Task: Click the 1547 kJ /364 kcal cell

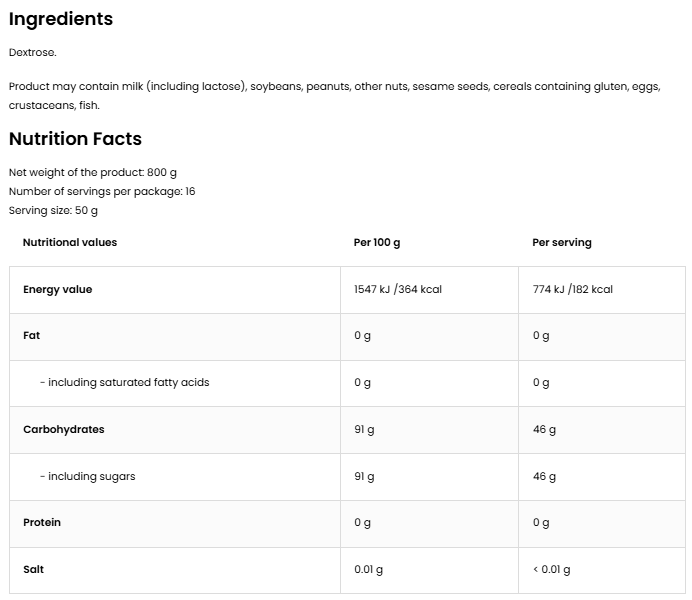Action: pos(398,289)
